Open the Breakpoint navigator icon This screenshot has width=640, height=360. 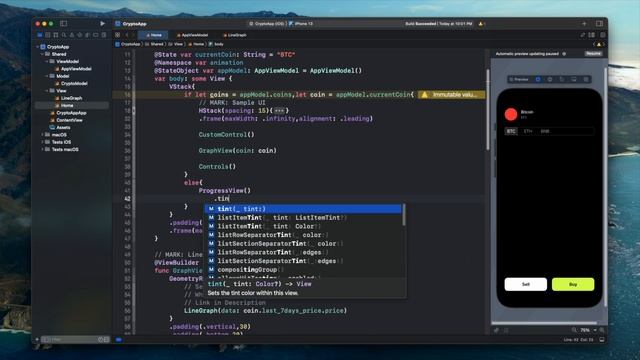pos(96,35)
